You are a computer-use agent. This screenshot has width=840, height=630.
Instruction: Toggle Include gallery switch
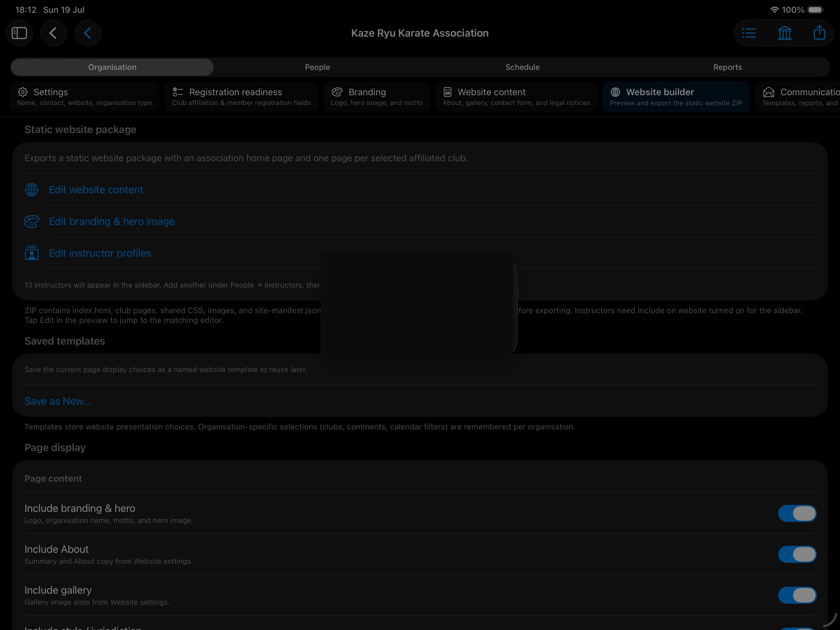(797, 596)
